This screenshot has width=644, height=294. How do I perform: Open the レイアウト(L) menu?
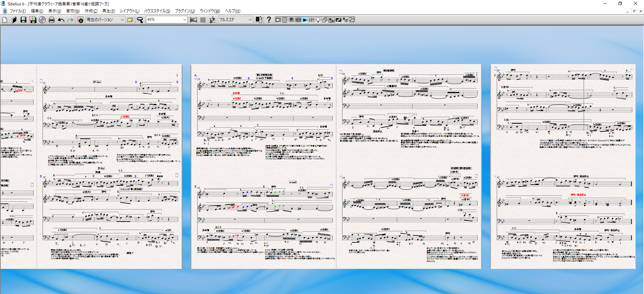pyautogui.click(x=130, y=11)
